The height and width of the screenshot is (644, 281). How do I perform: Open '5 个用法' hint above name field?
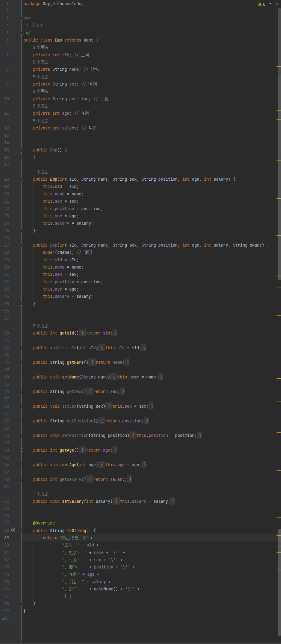pos(41,62)
